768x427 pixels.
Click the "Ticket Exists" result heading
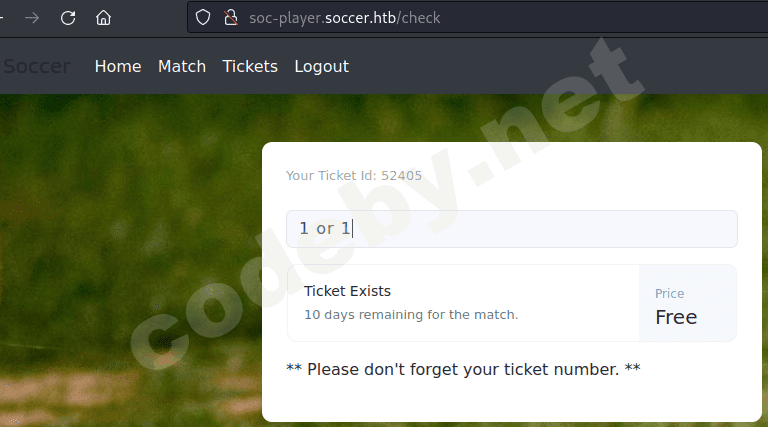347,291
